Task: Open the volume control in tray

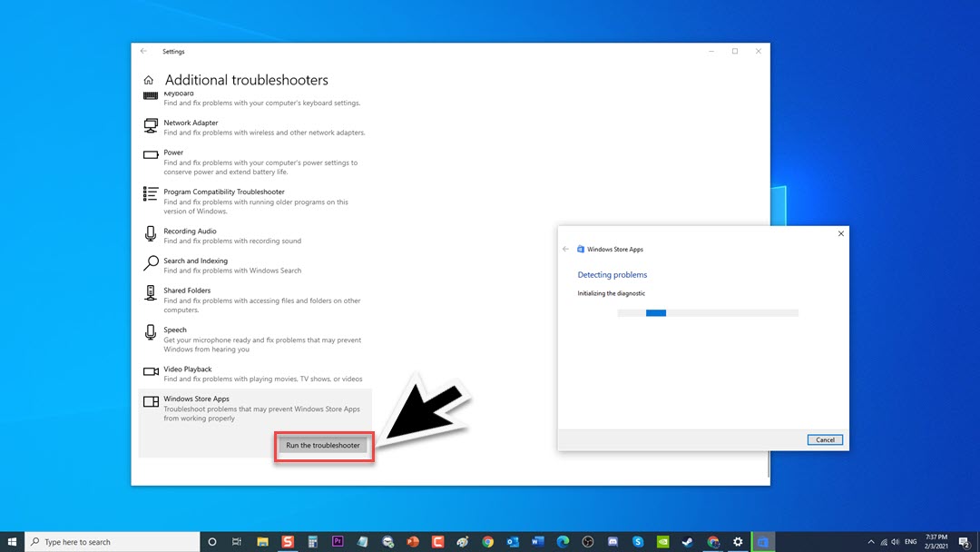Action: [x=896, y=542]
